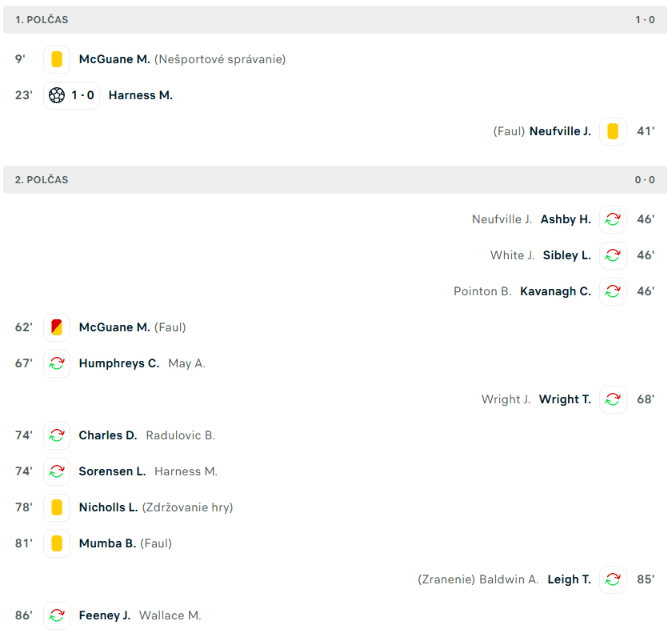This screenshot has width=672, height=637.
Task: Click substituted player Radulovic B.
Action: pyautogui.click(x=180, y=435)
